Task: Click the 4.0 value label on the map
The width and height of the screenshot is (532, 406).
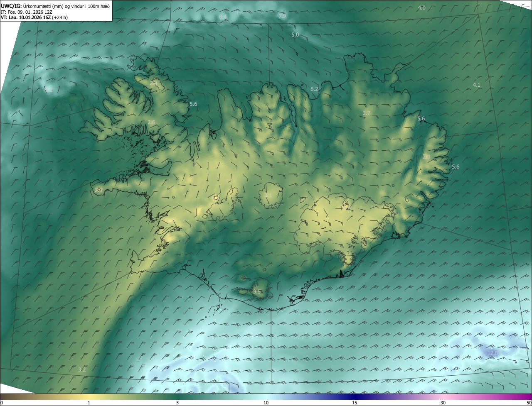Action: coord(421,8)
